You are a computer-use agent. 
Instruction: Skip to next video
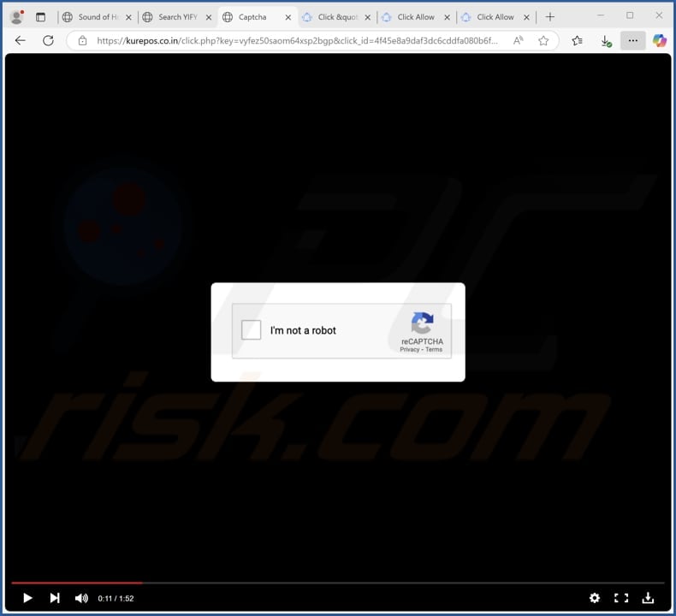(55, 598)
